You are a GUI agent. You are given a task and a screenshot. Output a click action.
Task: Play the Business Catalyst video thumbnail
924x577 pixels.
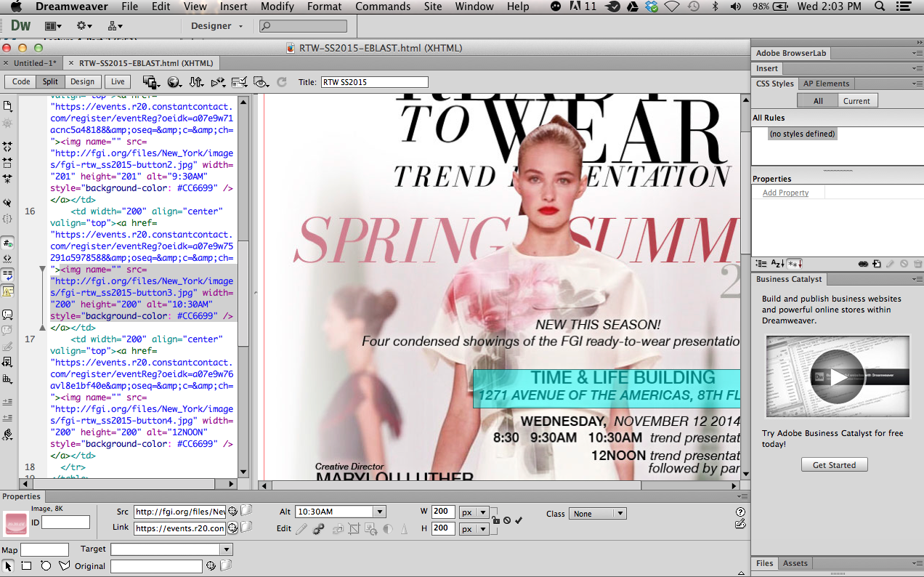(838, 377)
